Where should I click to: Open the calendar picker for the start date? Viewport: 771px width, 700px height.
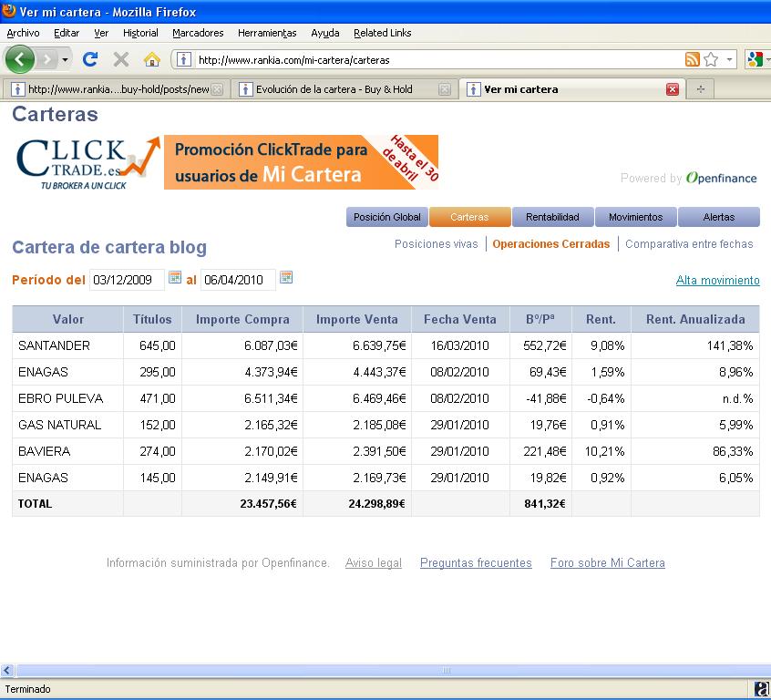[175, 277]
